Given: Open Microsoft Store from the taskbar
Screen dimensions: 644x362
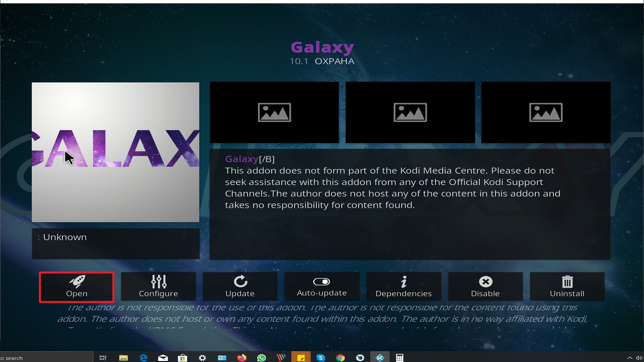Looking at the screenshot, I should click(x=182, y=358).
